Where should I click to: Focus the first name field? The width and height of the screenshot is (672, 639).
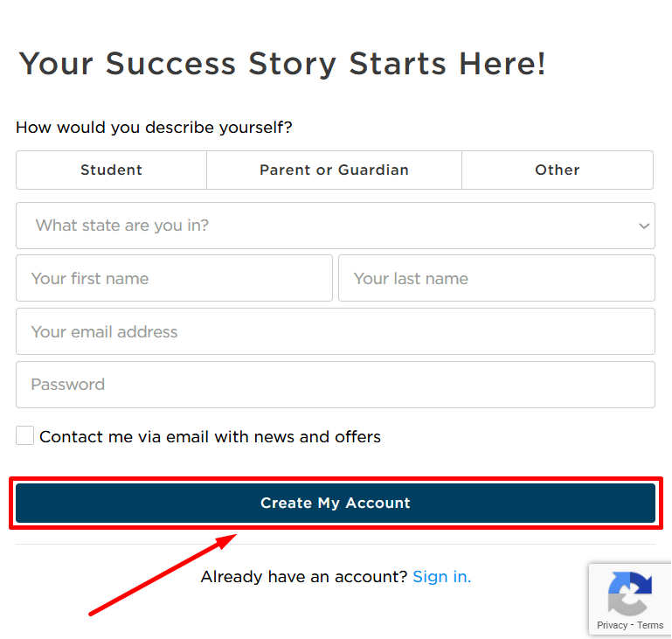174,279
